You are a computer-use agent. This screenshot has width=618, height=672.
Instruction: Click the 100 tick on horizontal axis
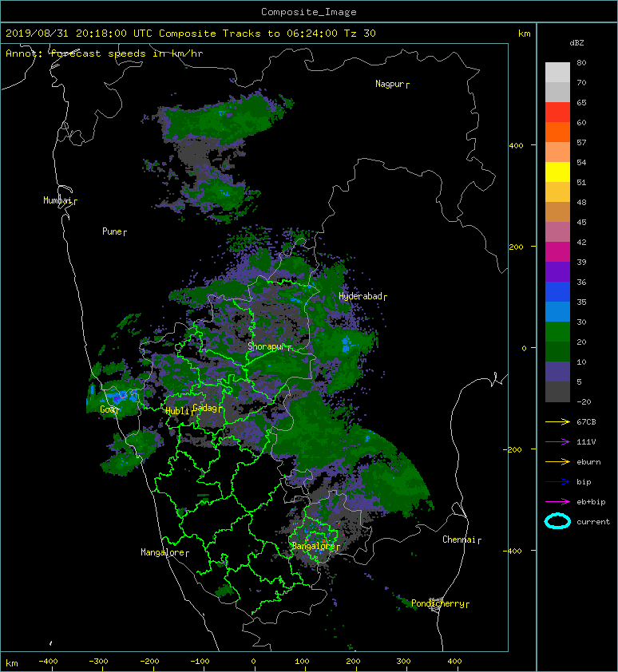pos(302,662)
